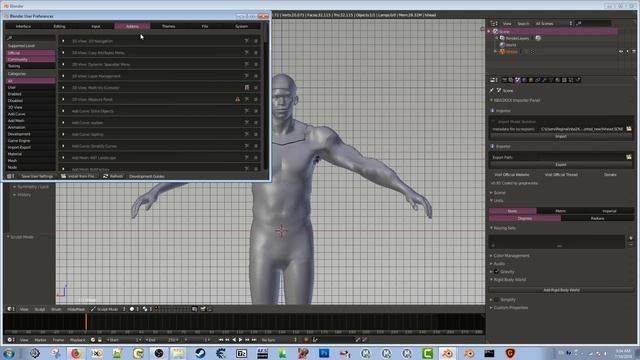Screen dimensions: 640x360
Task: Refresh the add-on list
Action: pyautogui.click(x=113, y=176)
